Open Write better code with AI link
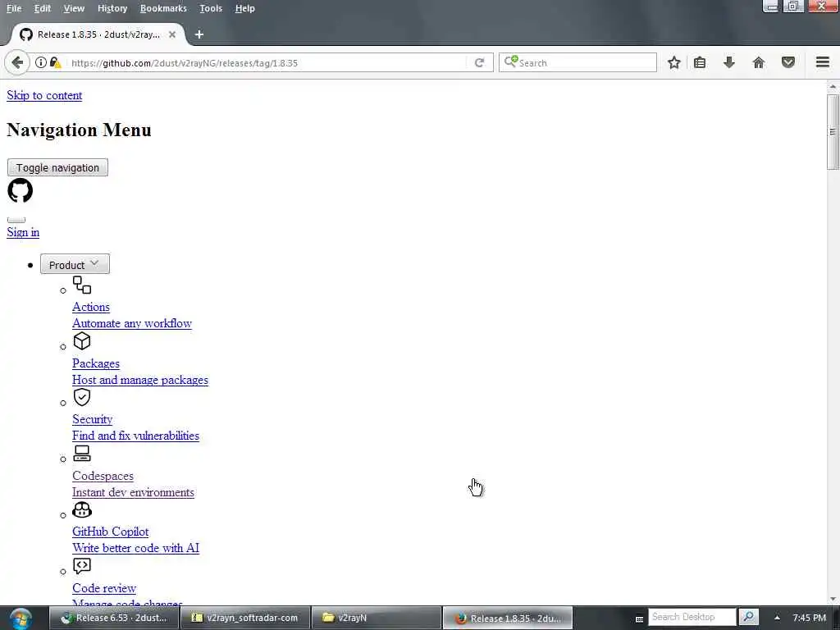 click(135, 548)
